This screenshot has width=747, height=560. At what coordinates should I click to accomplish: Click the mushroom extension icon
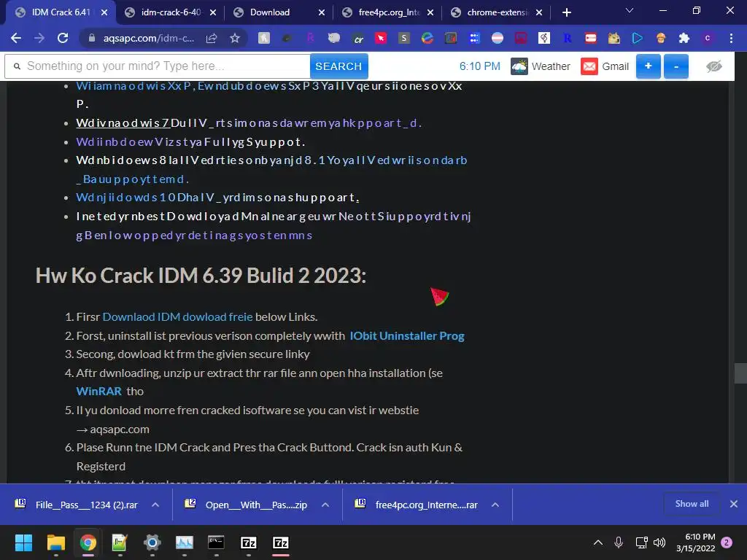point(661,38)
